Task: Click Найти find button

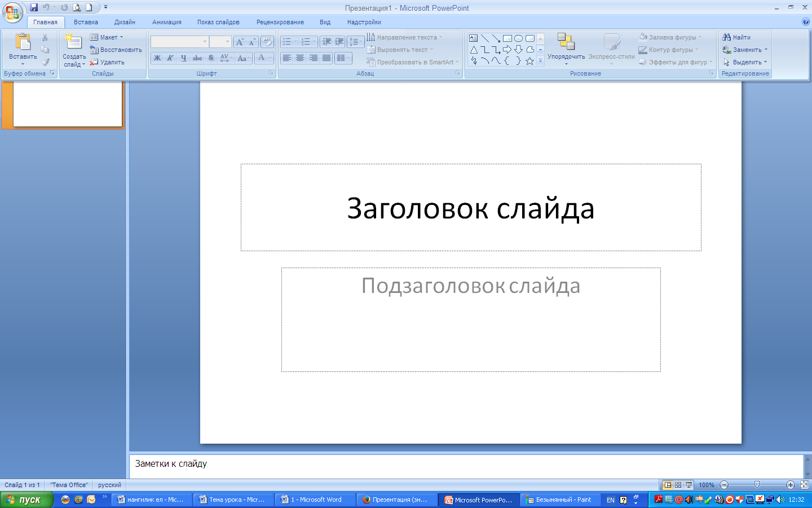Action: (736, 37)
